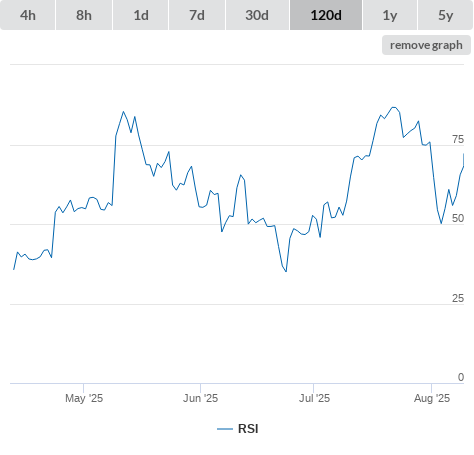Click the remove graph button
The image size is (474, 455).
(426, 45)
